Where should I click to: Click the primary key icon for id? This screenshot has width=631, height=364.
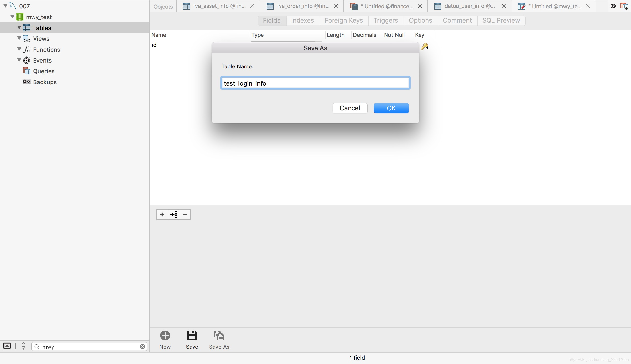[x=425, y=47]
